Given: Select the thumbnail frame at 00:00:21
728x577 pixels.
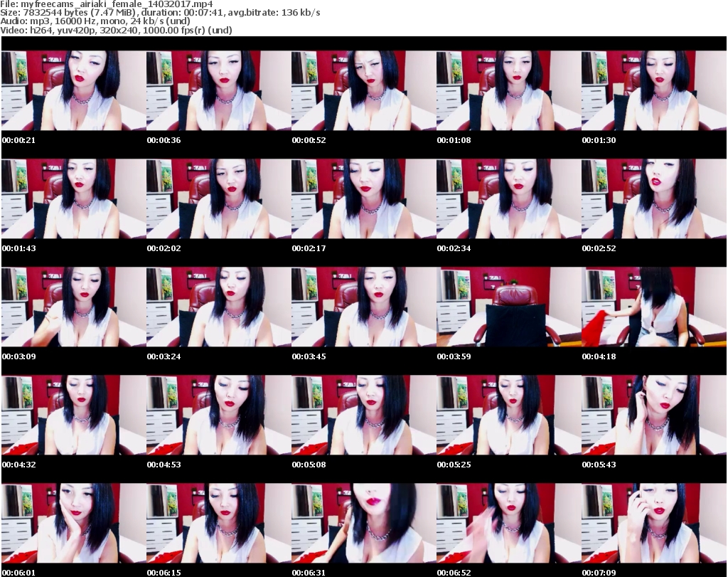Looking at the screenshot, I should pos(73,90).
